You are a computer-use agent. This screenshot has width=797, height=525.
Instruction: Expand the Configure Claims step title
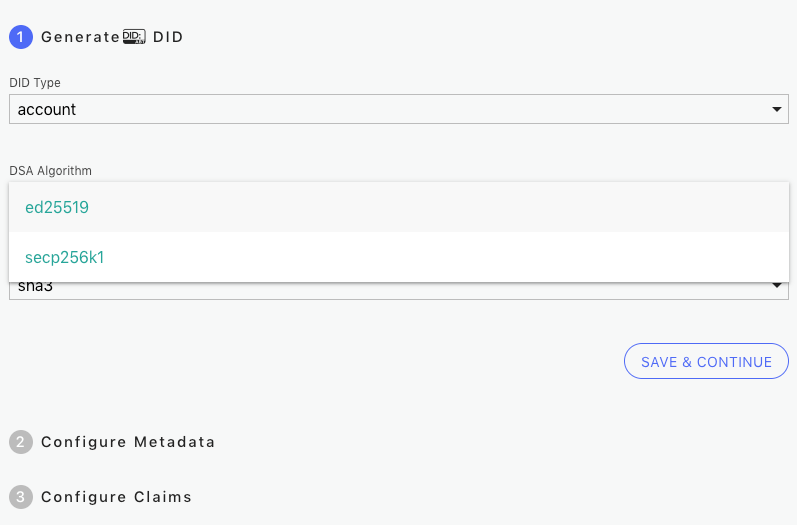pos(116,497)
